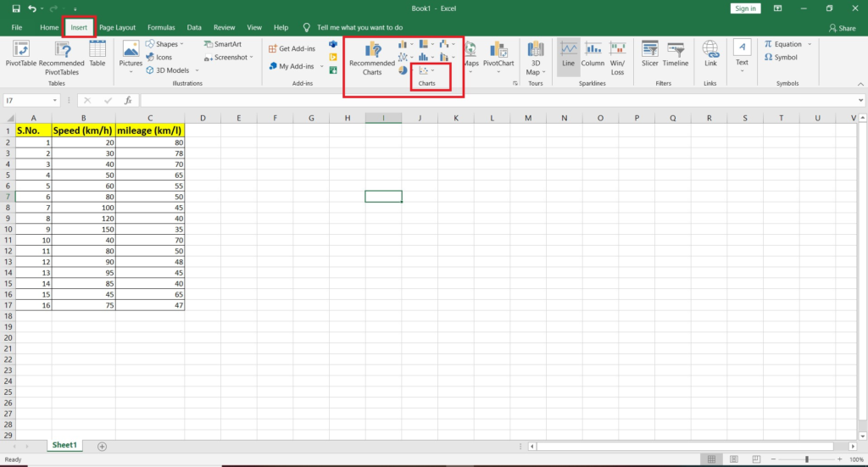Switch to the Data tab
The height and width of the screenshot is (467, 868).
pos(194,27)
